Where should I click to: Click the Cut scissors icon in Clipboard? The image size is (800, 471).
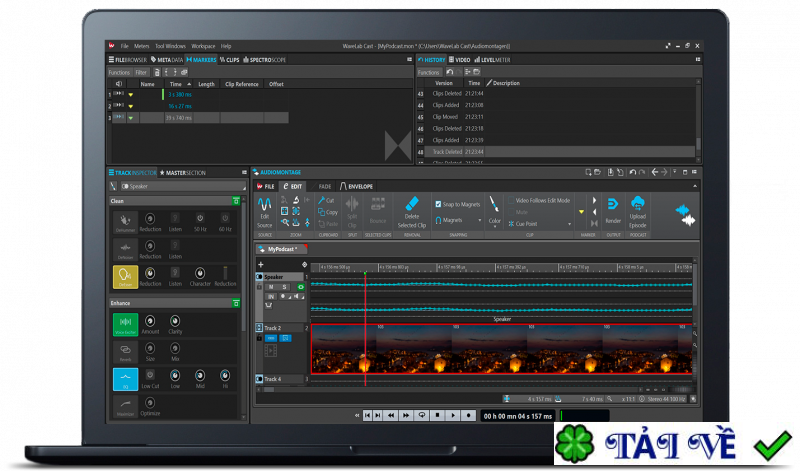pyautogui.click(x=321, y=200)
